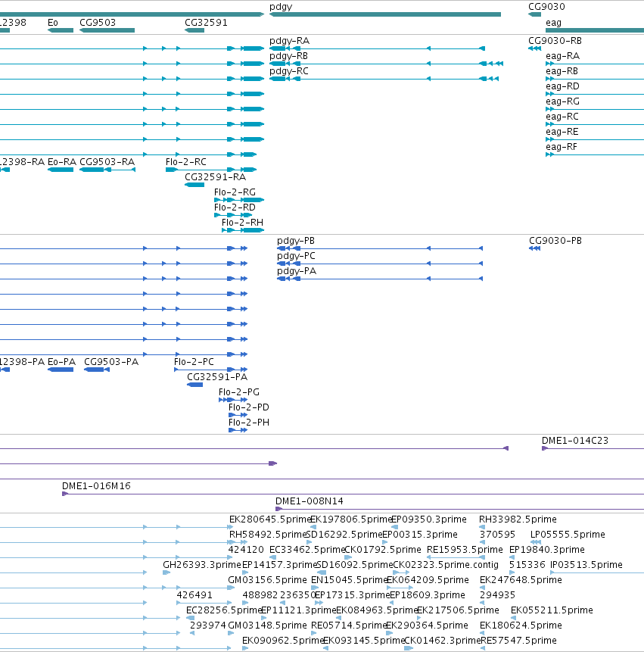Select the 426491 EST label
Screen dimensions: 644x652
click(x=194, y=595)
